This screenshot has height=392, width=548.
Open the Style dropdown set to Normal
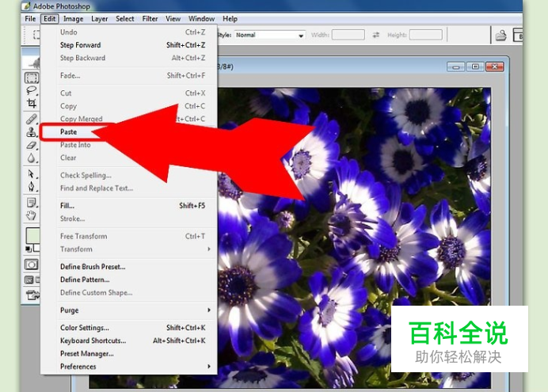tap(269, 35)
